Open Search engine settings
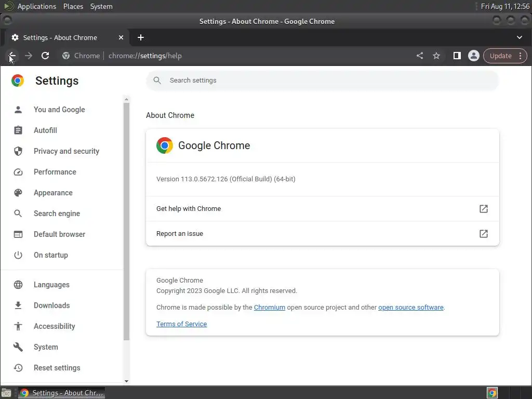The height and width of the screenshot is (399, 532). (x=57, y=214)
